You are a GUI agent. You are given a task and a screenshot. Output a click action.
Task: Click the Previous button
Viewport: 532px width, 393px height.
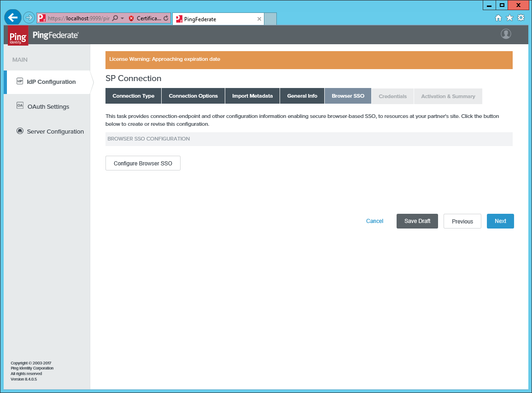coord(462,221)
